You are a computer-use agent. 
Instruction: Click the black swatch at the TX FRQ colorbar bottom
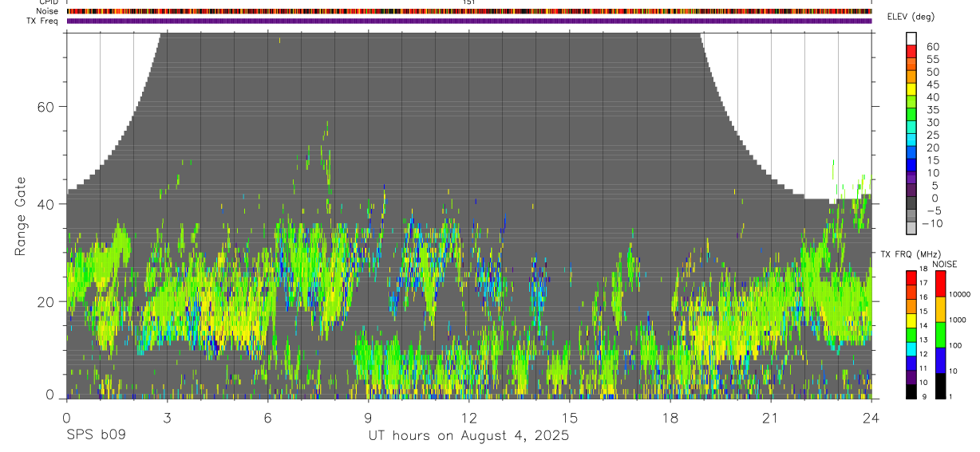tap(911, 391)
